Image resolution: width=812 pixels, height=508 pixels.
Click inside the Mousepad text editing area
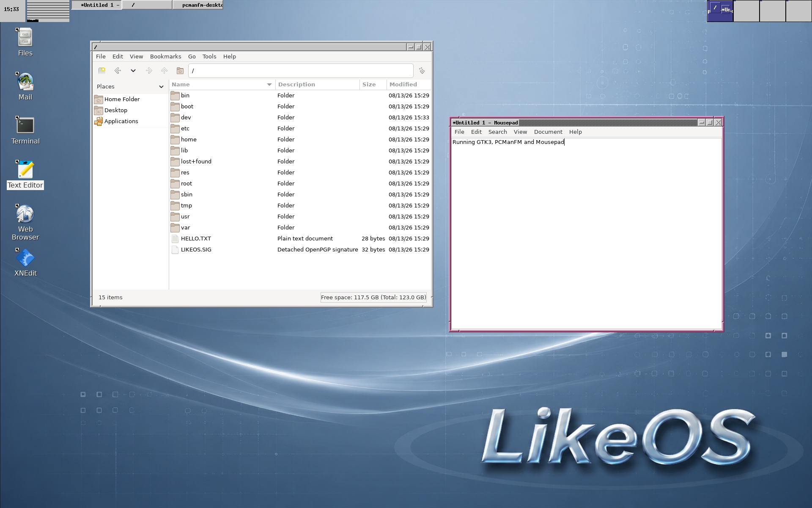click(x=586, y=233)
